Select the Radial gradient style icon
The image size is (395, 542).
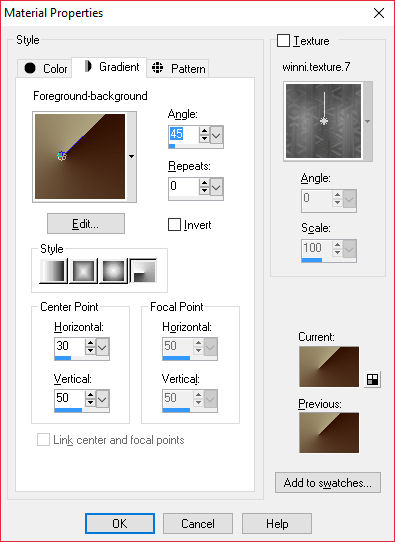coord(143,271)
